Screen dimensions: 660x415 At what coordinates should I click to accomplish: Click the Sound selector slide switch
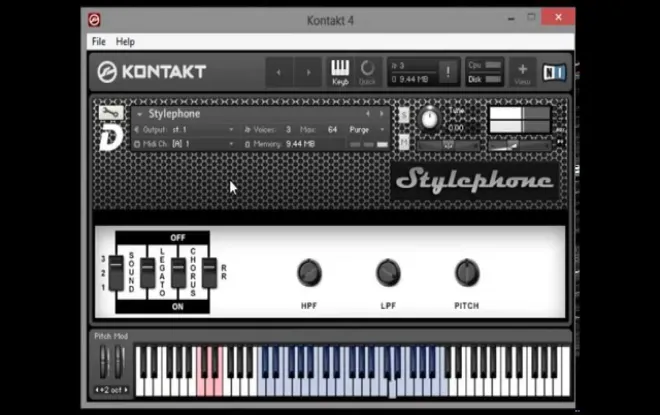pyautogui.click(x=116, y=273)
